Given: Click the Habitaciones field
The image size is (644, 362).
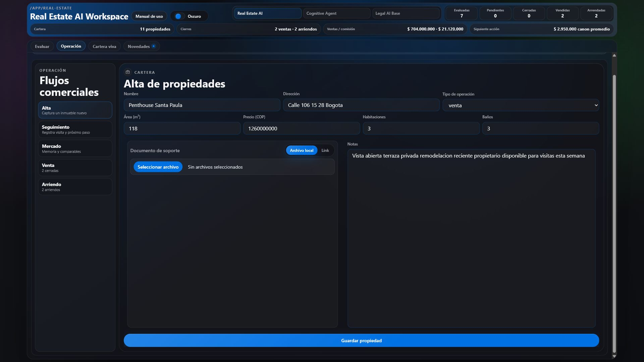Looking at the screenshot, I should pyautogui.click(x=421, y=128).
